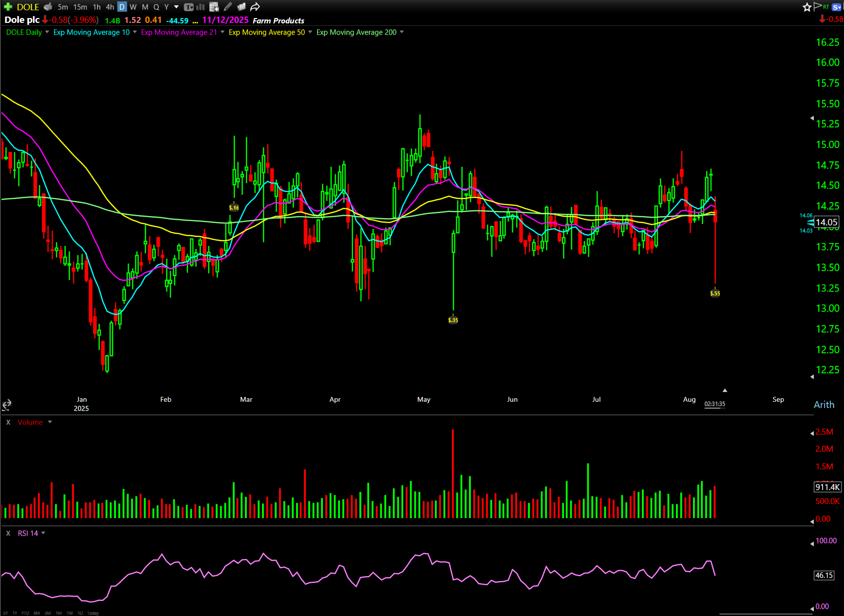This screenshot has height=616, width=844.
Task: Click the bar chart style icon
Action: point(201,7)
